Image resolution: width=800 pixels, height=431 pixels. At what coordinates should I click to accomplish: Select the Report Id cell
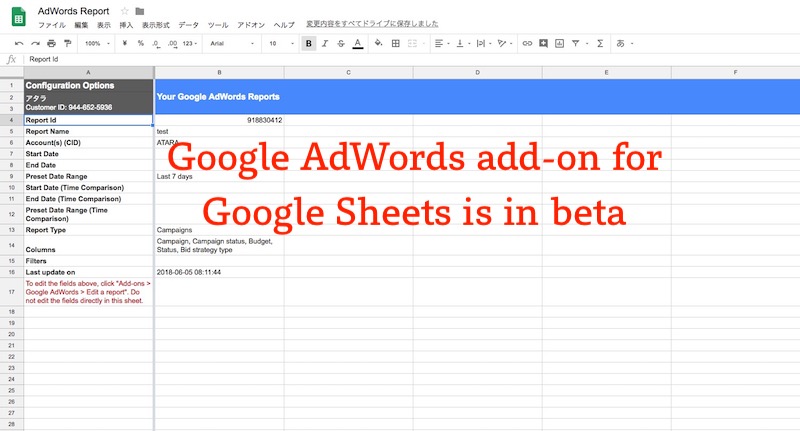88,120
